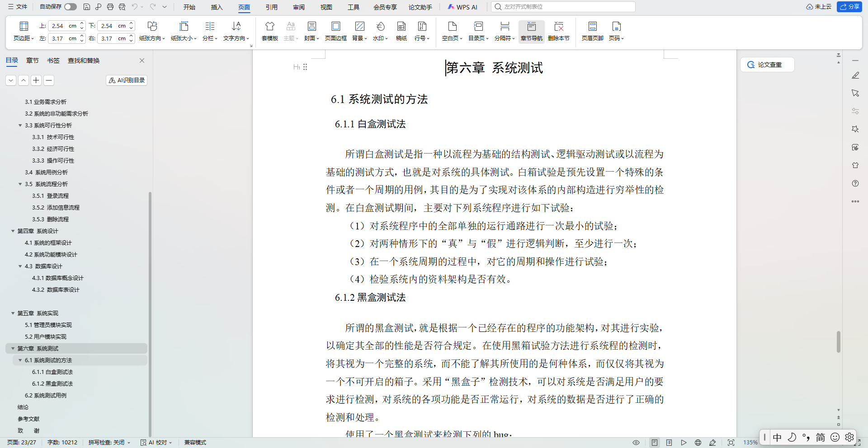Image resolution: width=868 pixels, height=448 pixels.
Task: Click the 稿纸 manuscript paper icon
Action: [x=401, y=31]
